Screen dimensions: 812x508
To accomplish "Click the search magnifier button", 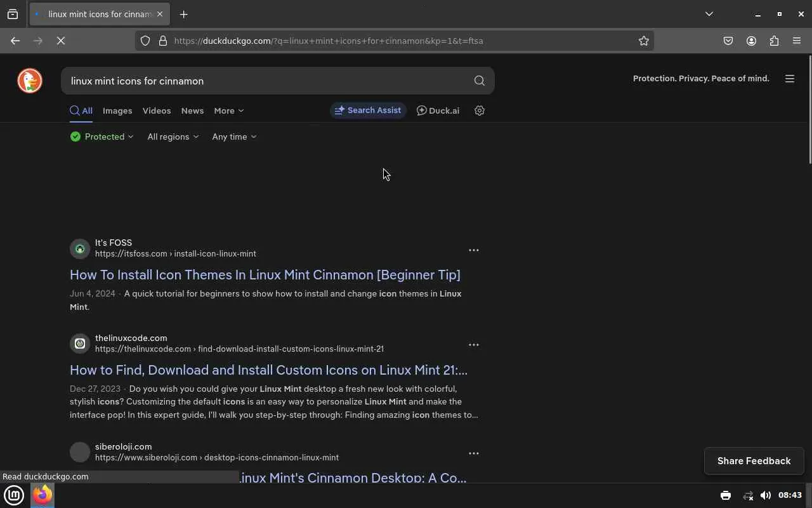I will (x=480, y=81).
